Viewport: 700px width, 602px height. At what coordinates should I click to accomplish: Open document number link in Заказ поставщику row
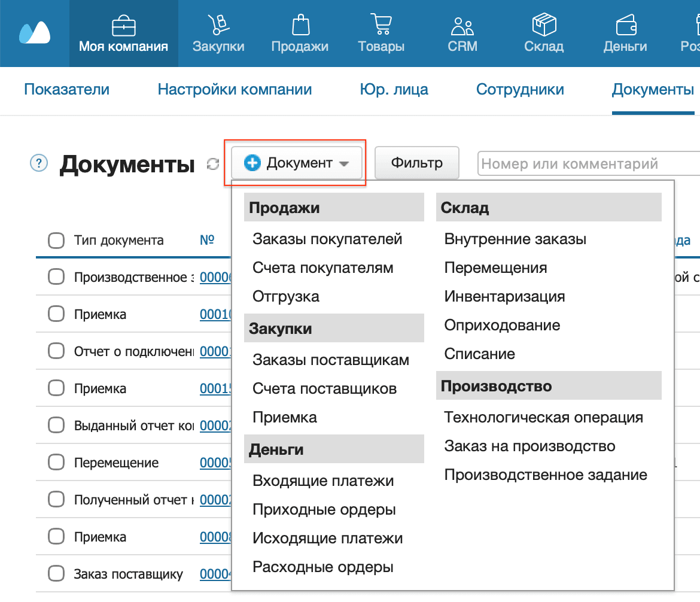[215, 574]
